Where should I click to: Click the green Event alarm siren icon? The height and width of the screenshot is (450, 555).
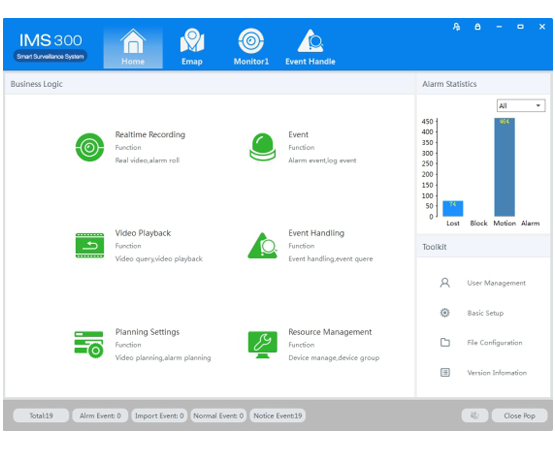(262, 147)
